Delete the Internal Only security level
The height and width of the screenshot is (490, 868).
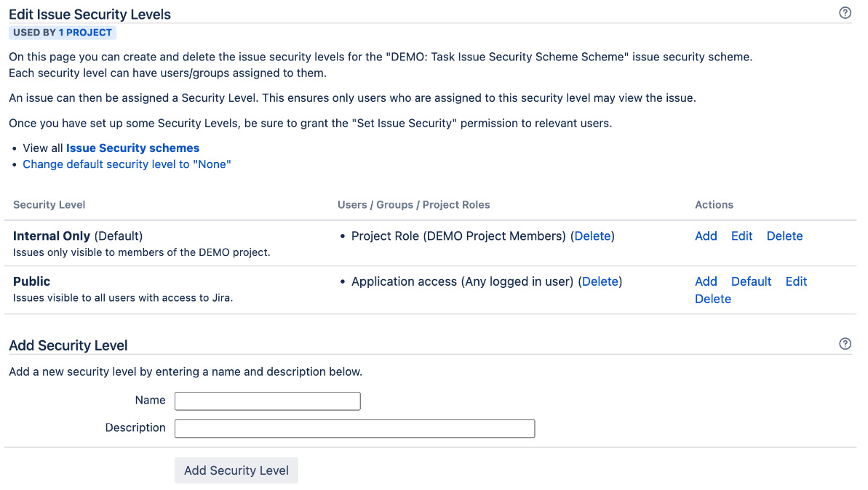click(784, 236)
